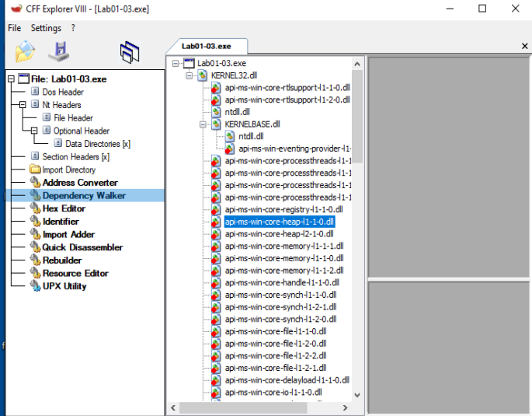The image size is (532, 416).
Task: Click the KERNELBASE.dll module icon
Action: 216,124
